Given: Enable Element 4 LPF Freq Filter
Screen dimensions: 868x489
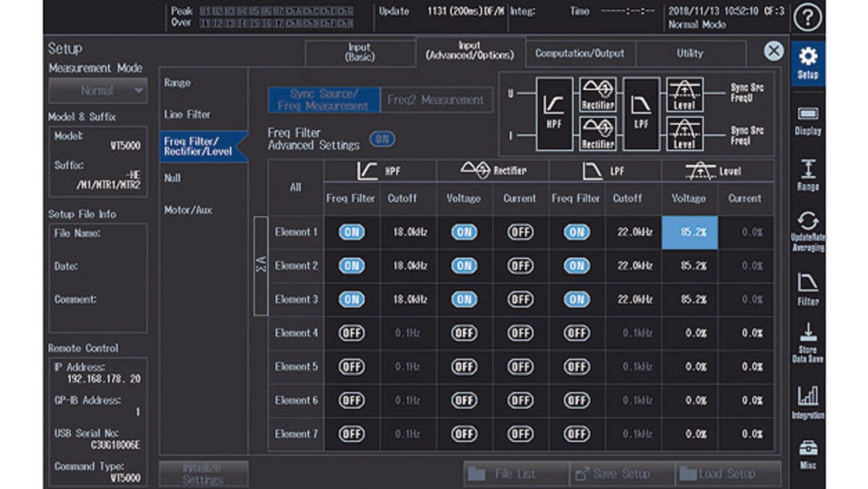Looking at the screenshot, I should coord(576,333).
